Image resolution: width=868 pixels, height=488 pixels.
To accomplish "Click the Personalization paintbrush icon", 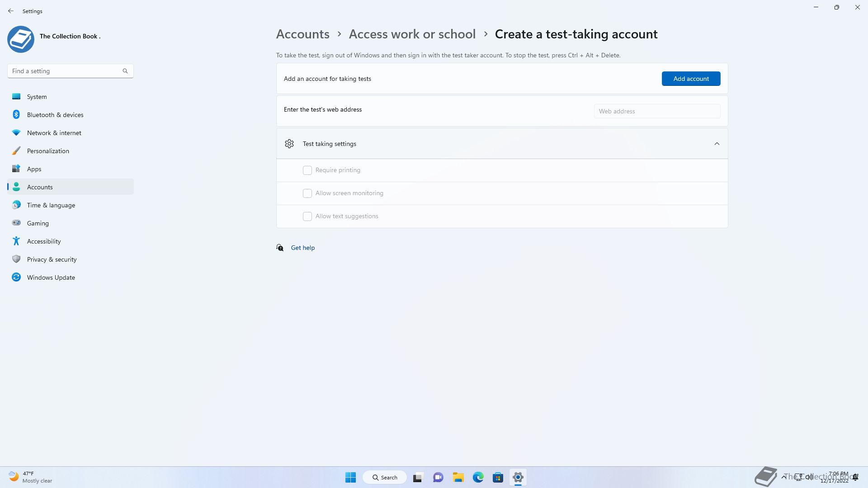I will click(x=16, y=151).
